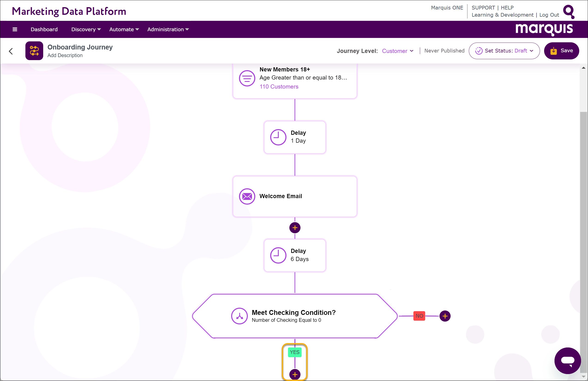Viewport: 588px width, 381px height.
Task: Click the Marketing Data Platform title
Action: (x=69, y=11)
